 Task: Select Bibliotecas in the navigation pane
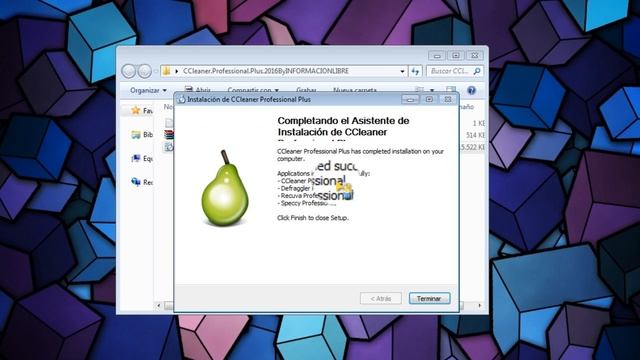[141, 135]
